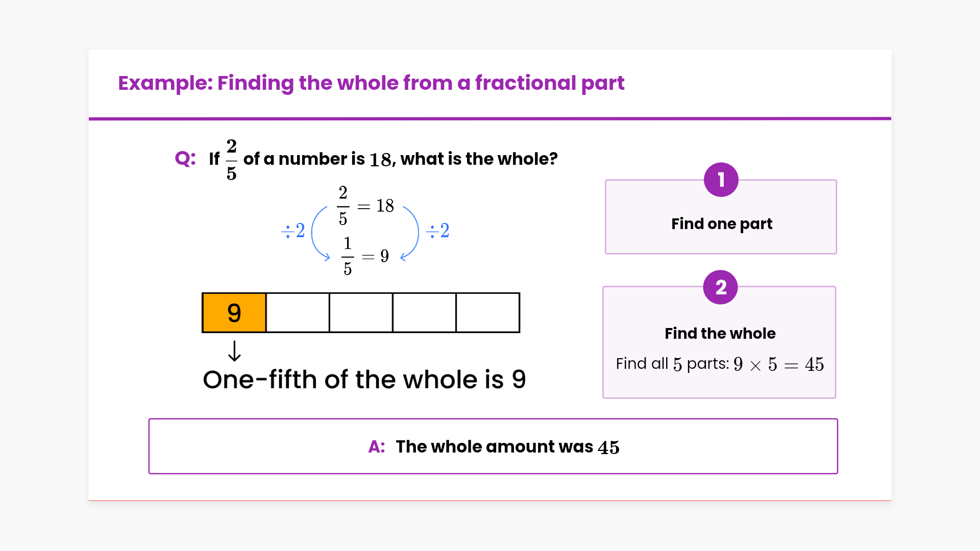Click the right blue ÷2 label
980x551 pixels.
[437, 231]
